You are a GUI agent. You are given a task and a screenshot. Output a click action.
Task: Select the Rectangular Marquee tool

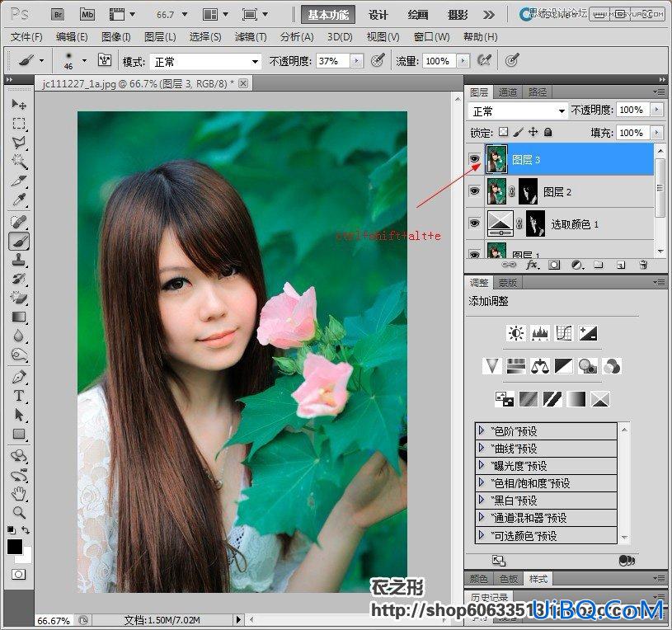(18, 124)
